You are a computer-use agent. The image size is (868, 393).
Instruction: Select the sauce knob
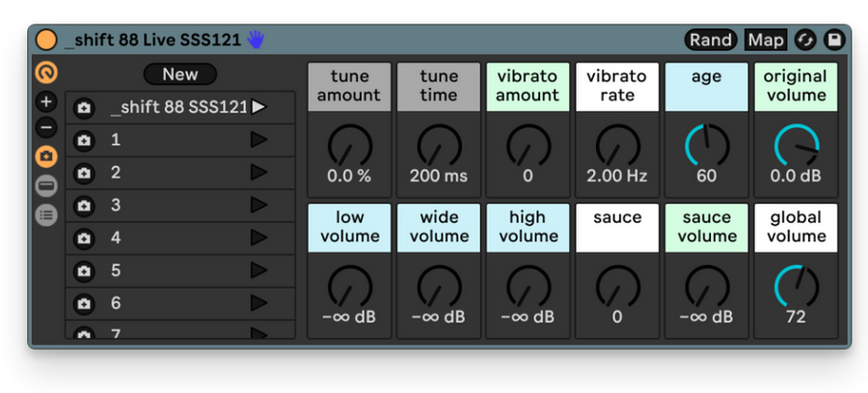coord(618,287)
